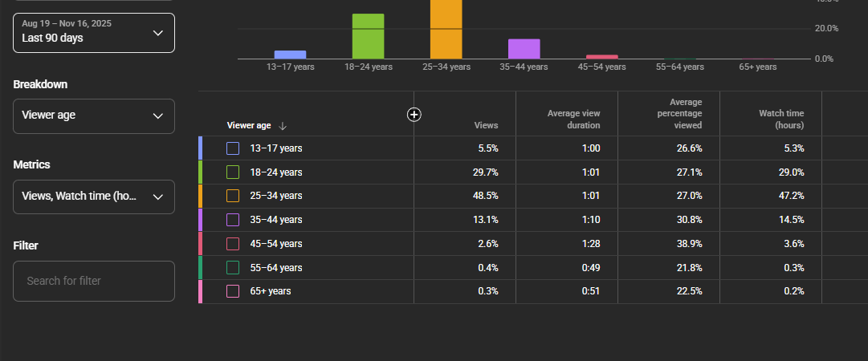The height and width of the screenshot is (361, 868).
Task: Click the Watch time (hours) column header
Action: tap(781, 120)
